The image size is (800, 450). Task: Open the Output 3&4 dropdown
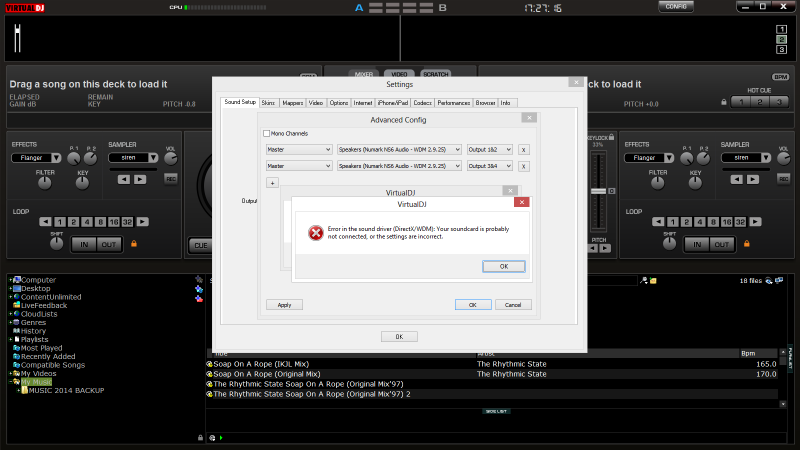coord(489,166)
